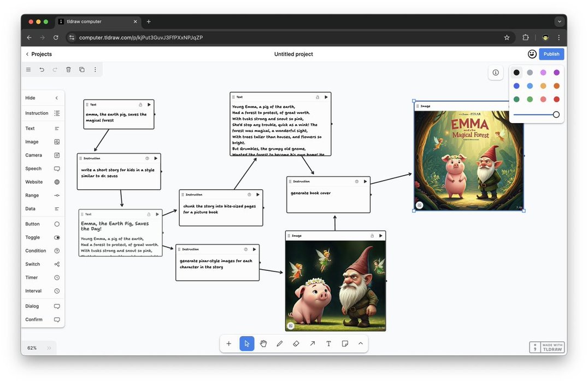Add an Instruction component from the panel
This screenshot has width=588, height=383.
pyautogui.click(x=43, y=113)
